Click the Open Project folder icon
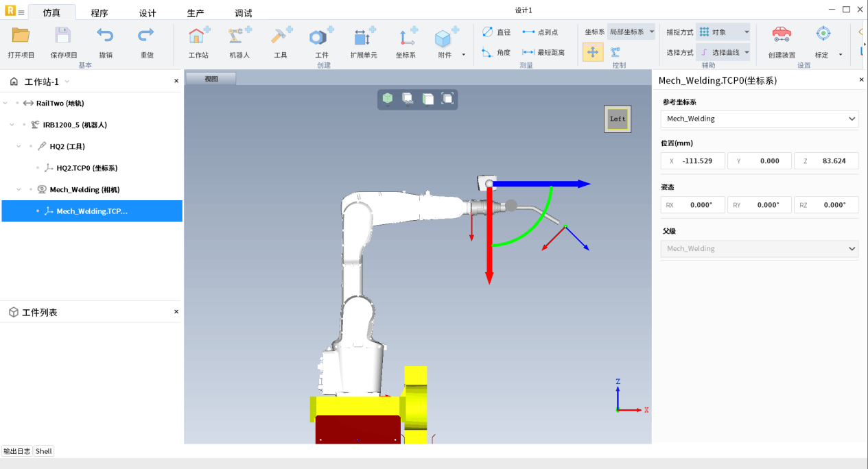This screenshot has height=469, width=868. tap(21, 36)
